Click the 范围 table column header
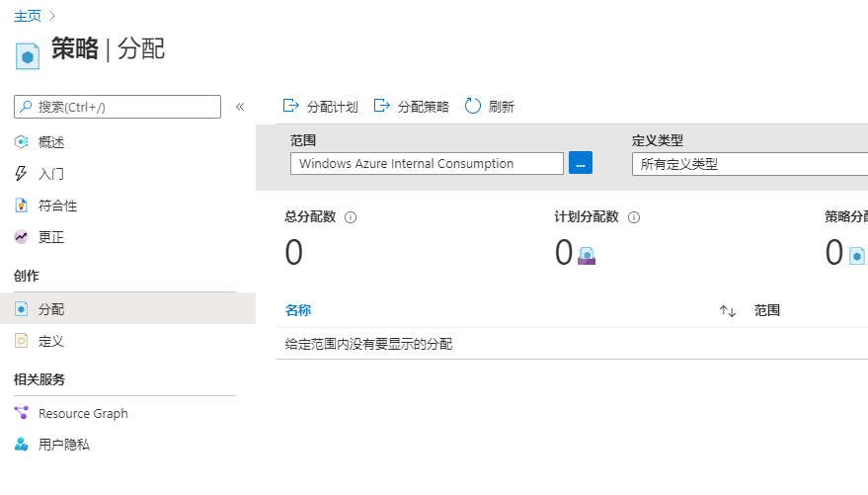Screen dimensions: 868x495 766,310
